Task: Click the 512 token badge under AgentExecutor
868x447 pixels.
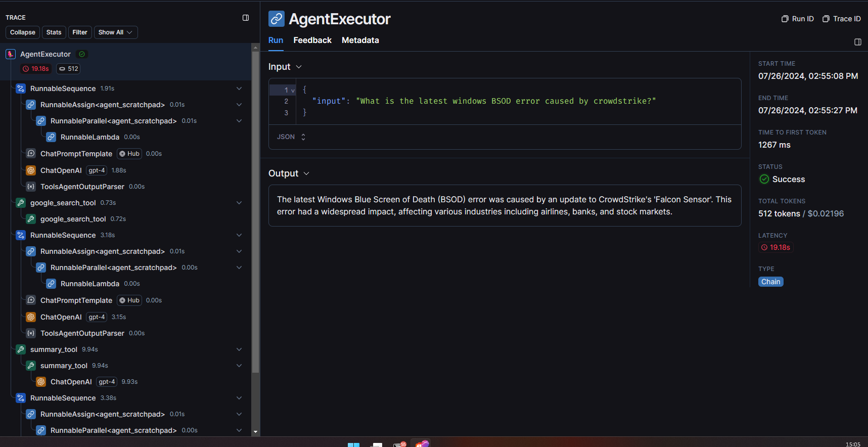Action: pyautogui.click(x=68, y=69)
